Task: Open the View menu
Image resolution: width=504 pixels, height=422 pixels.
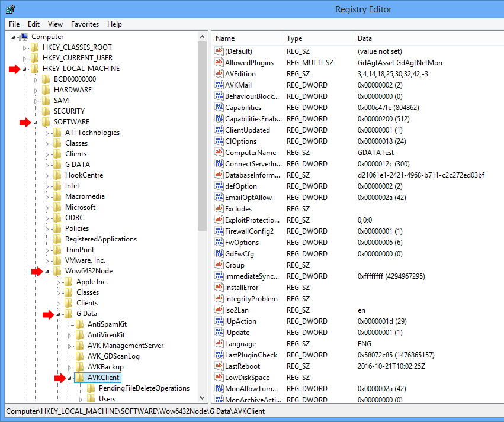Action: (55, 24)
